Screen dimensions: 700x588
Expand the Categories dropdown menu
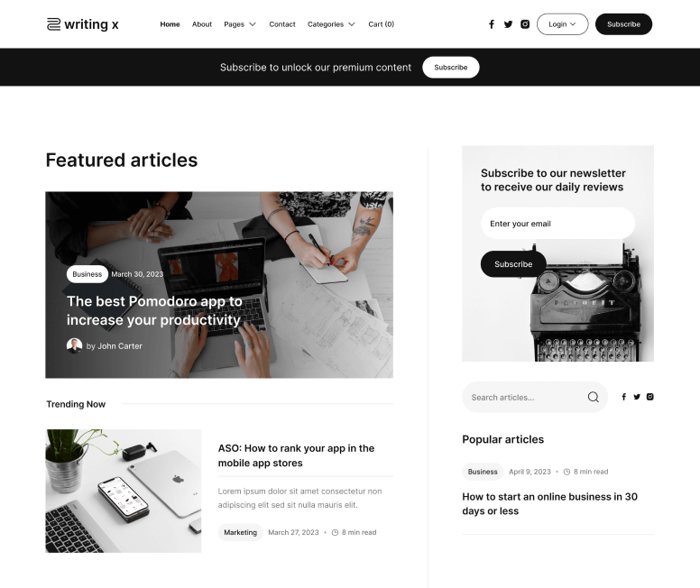coord(331,24)
